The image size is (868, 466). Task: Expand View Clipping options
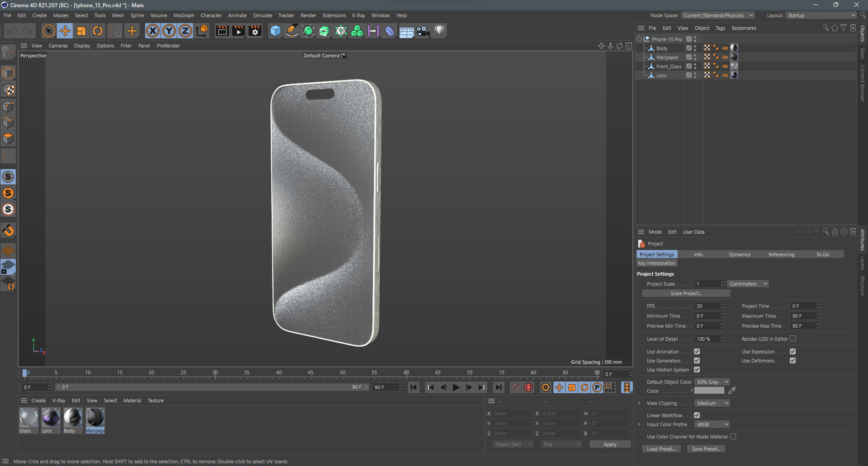point(639,403)
